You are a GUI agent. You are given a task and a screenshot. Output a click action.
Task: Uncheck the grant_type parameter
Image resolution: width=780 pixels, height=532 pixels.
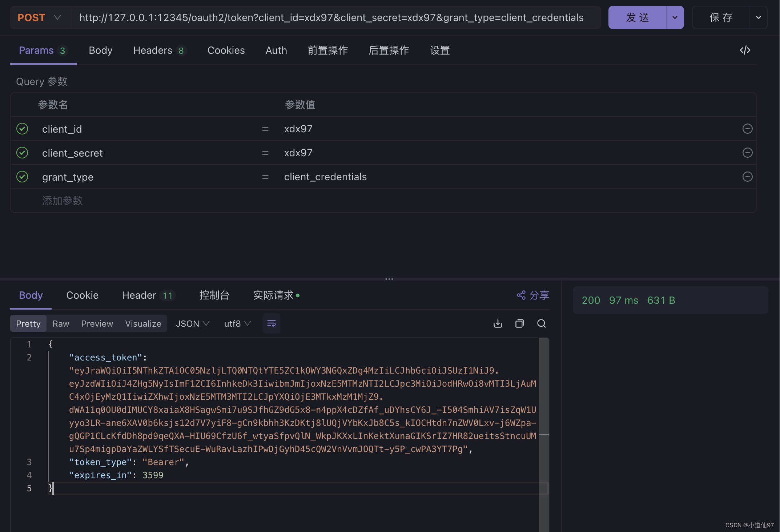coord(22,177)
